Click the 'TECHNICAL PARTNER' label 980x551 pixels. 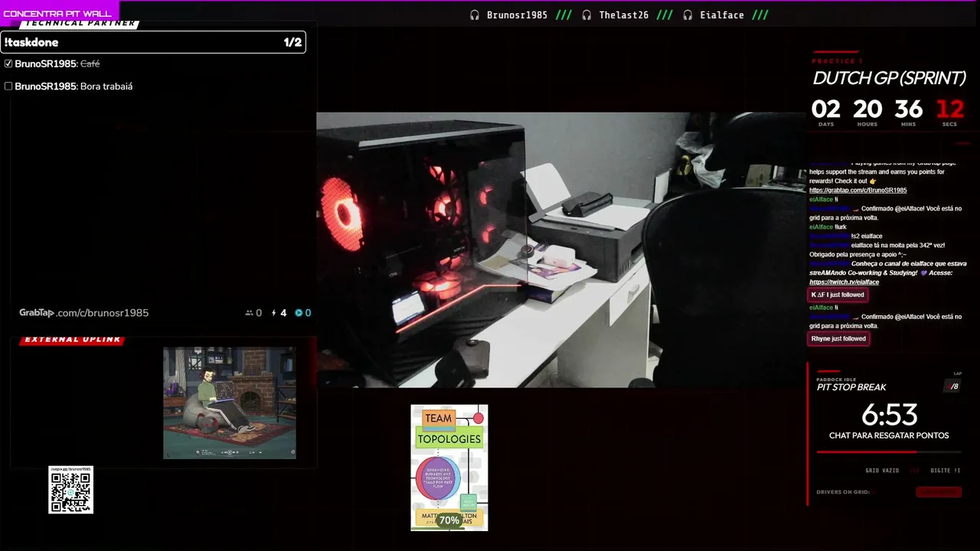tap(80, 24)
